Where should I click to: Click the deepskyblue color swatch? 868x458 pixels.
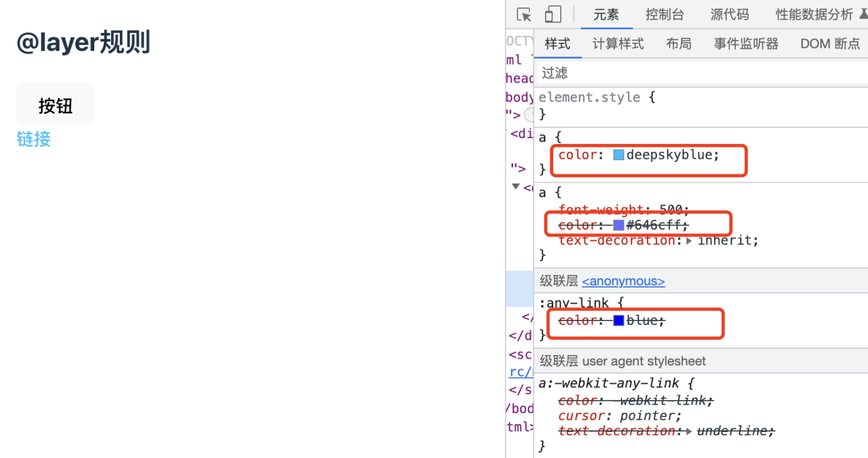coord(619,155)
